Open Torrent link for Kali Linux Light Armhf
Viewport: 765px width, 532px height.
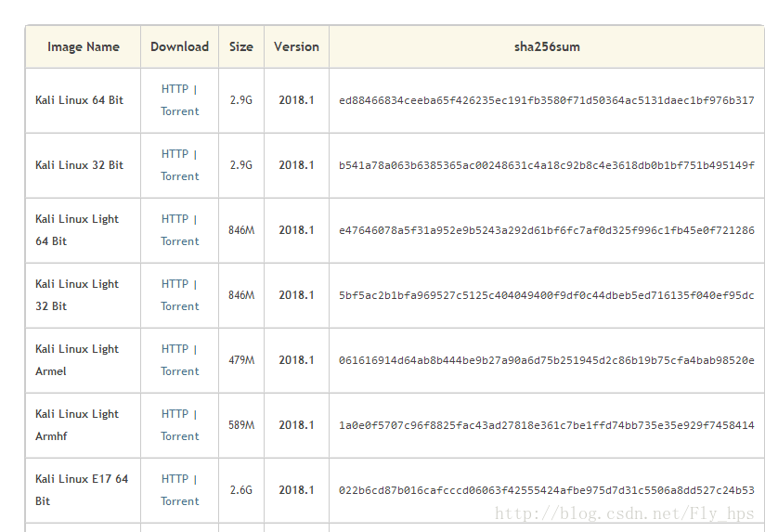point(180,435)
